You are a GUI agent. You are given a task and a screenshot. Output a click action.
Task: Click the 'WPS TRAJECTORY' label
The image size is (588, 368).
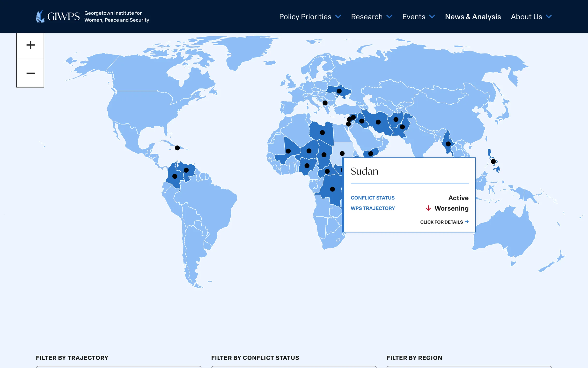point(373,208)
